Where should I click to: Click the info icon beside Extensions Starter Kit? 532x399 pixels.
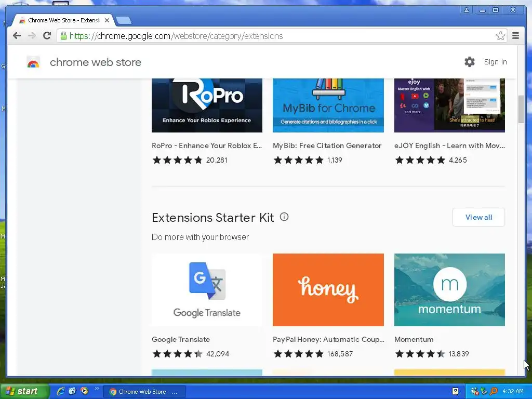284,217
